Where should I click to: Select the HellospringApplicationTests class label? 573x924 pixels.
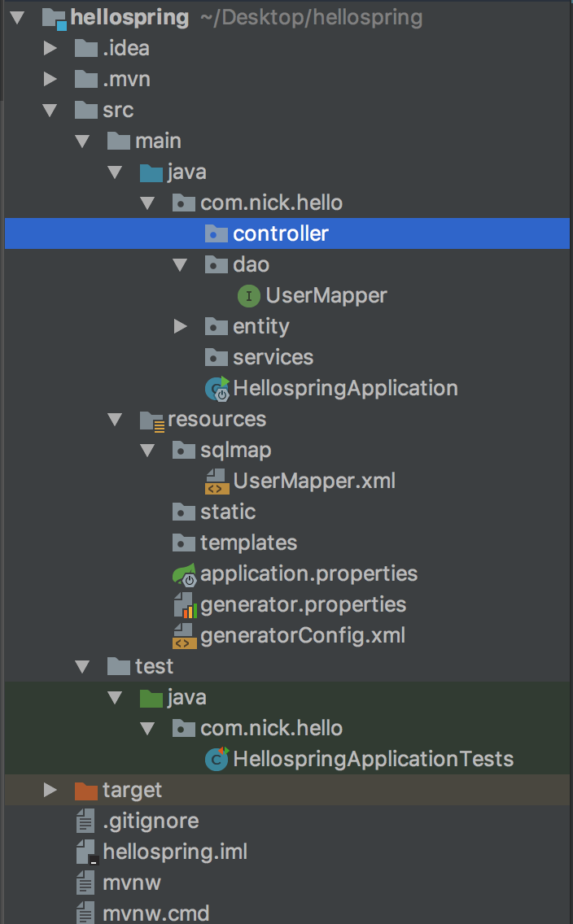click(x=373, y=759)
